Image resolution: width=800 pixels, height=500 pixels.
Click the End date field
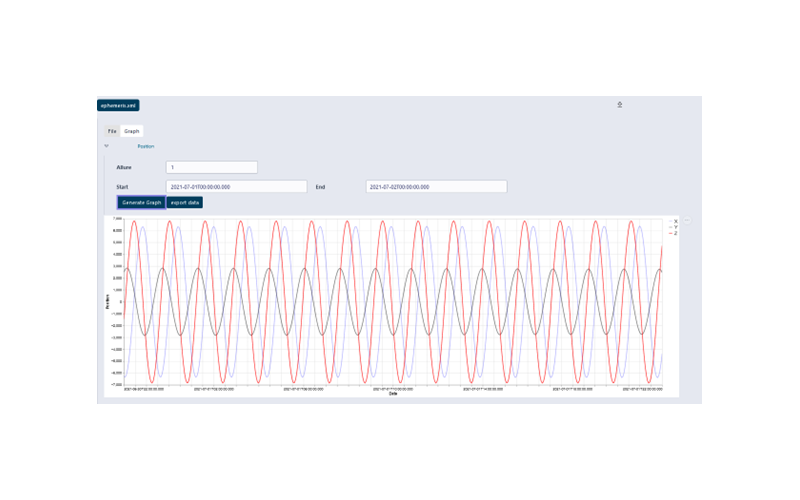pyautogui.click(x=436, y=186)
